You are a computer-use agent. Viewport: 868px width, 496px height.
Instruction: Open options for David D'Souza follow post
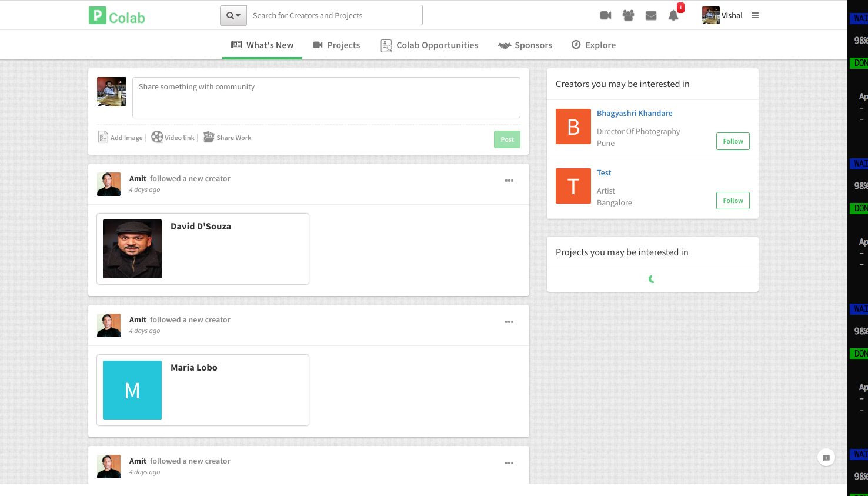509,181
